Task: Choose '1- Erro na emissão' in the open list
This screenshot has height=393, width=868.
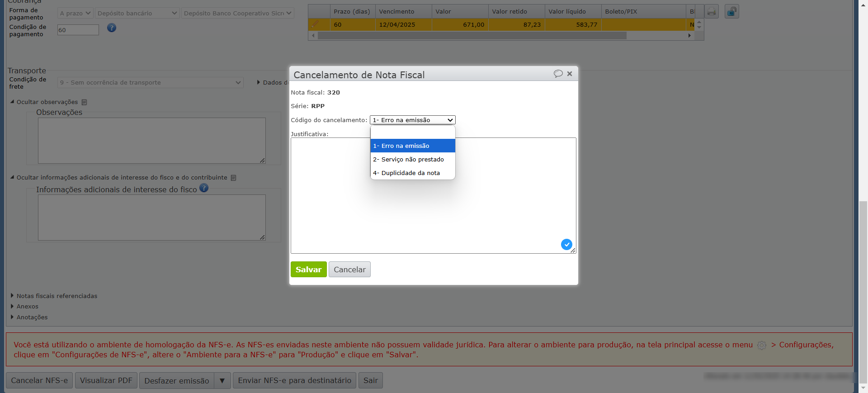Action: (413, 146)
